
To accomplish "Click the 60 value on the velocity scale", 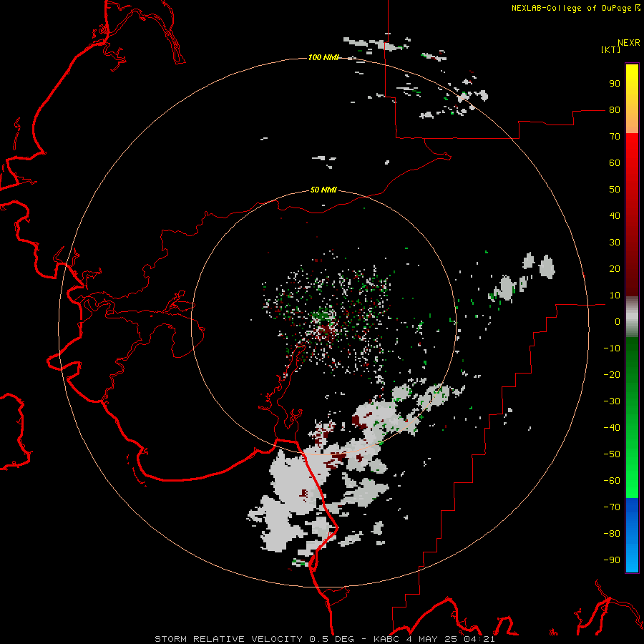I will (x=615, y=163).
